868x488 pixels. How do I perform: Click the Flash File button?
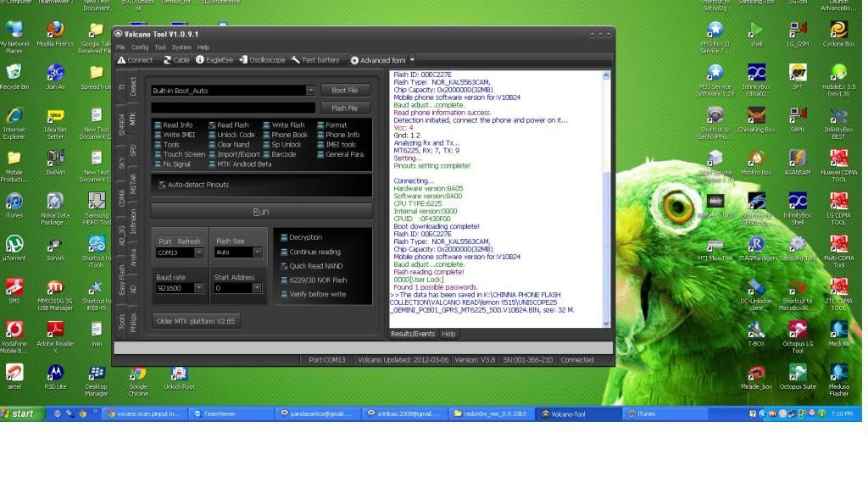click(x=345, y=108)
